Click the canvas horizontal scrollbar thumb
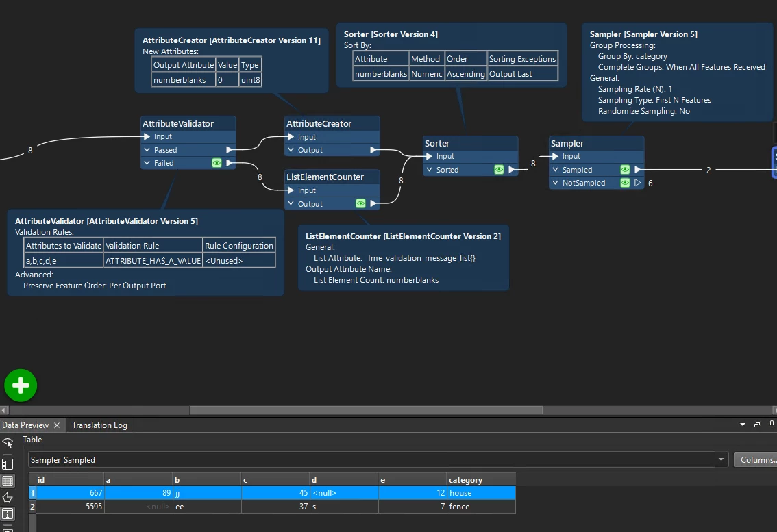777x532 pixels. [366, 410]
